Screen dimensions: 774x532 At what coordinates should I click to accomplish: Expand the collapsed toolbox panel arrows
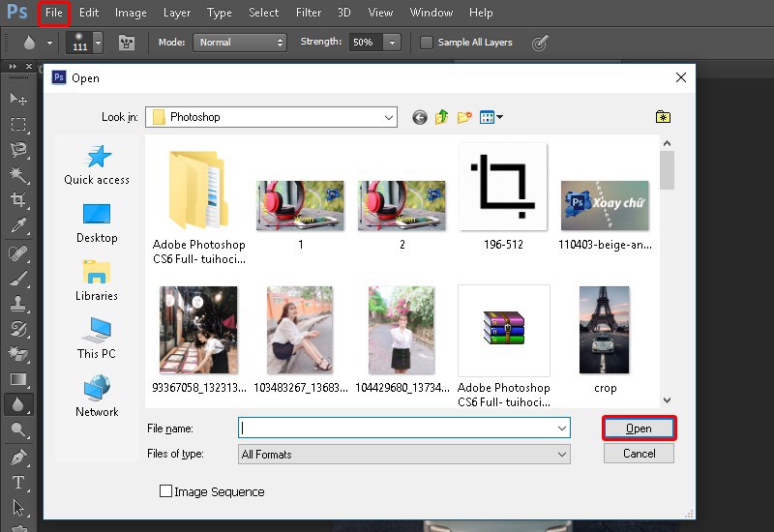(13, 66)
